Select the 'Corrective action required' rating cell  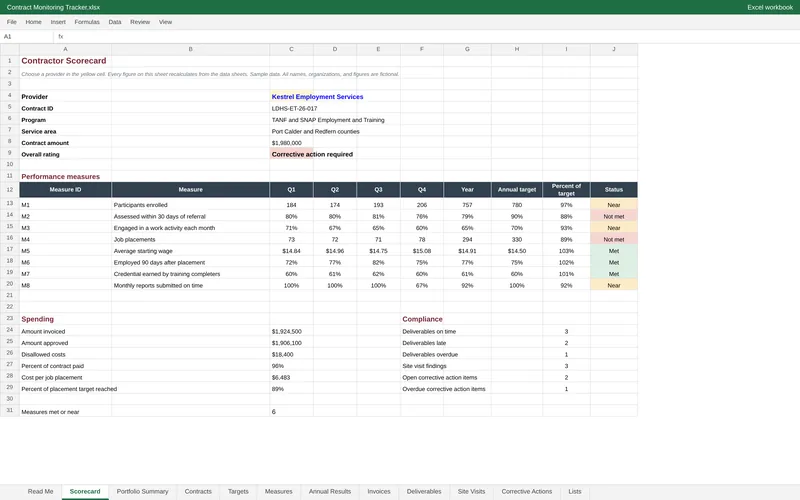click(x=291, y=154)
